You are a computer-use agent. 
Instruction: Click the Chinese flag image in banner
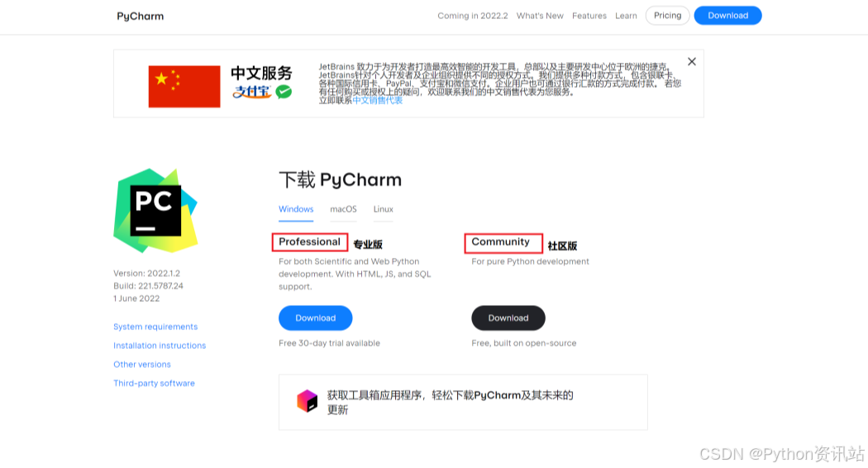pos(184,86)
